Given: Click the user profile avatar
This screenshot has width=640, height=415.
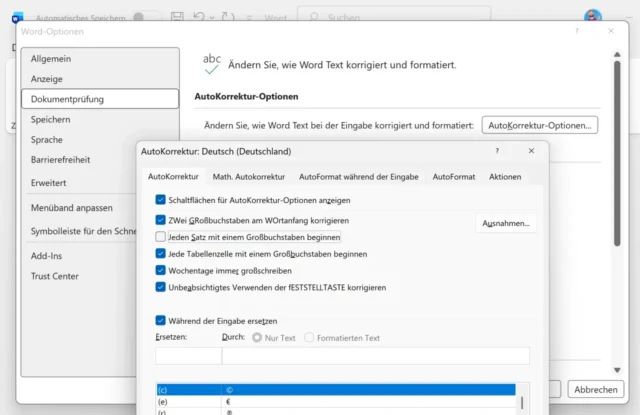Looking at the screenshot, I should 593,16.
